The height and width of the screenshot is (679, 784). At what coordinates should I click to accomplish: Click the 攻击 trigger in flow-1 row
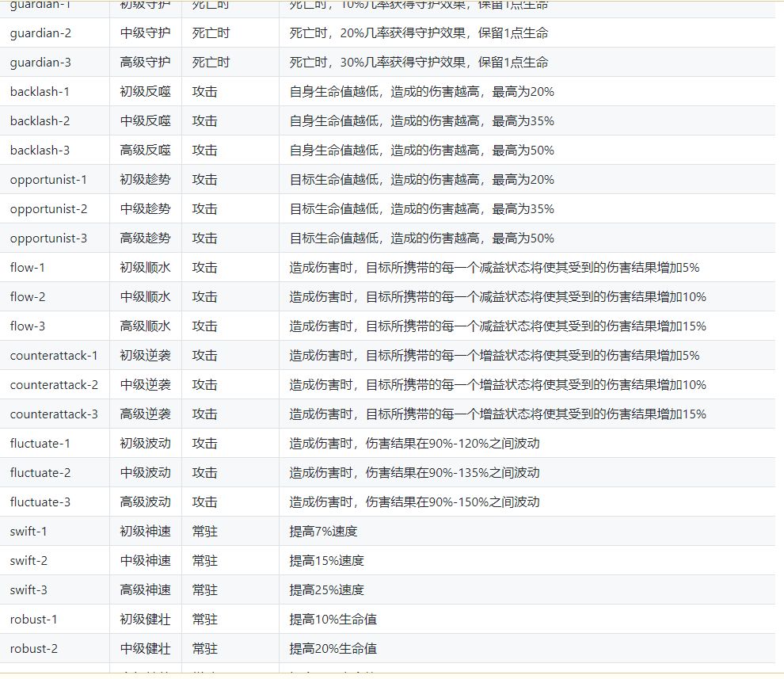click(205, 268)
